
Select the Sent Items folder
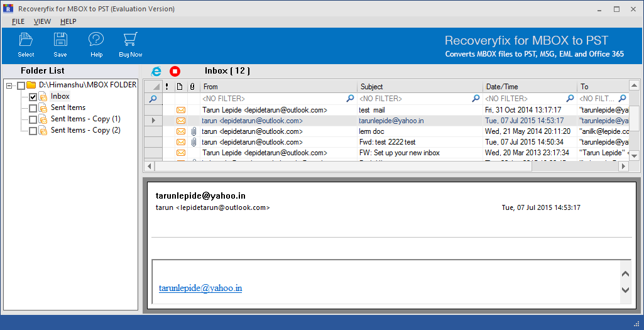coord(68,107)
